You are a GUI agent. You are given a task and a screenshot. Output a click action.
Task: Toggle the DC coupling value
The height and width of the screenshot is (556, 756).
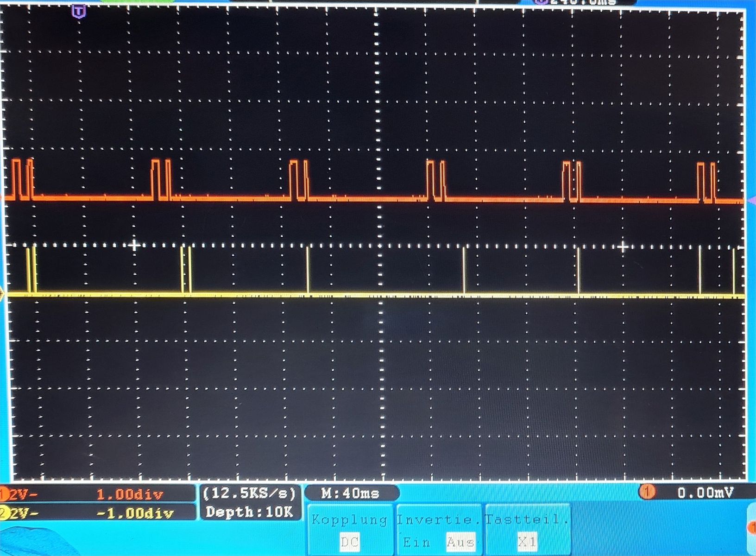click(350, 542)
